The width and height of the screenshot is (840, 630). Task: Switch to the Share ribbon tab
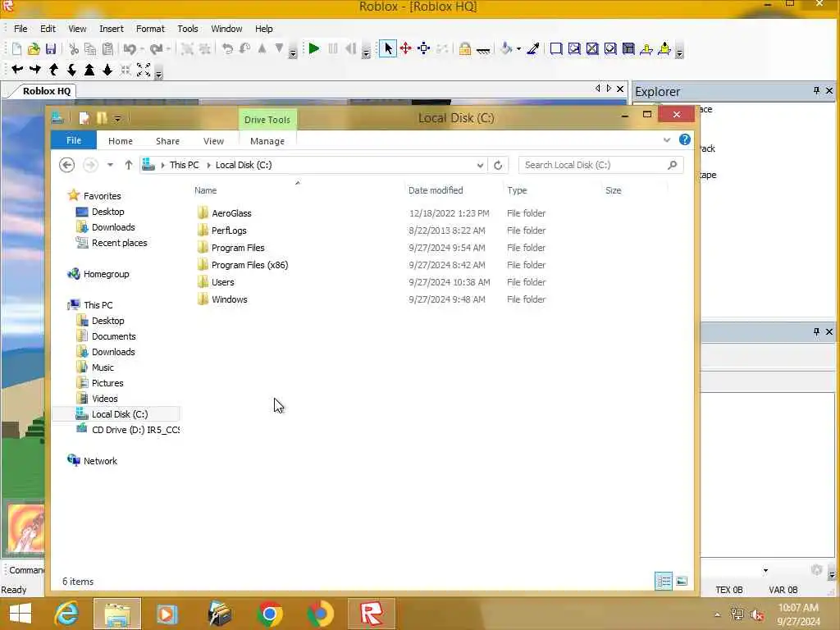tap(167, 141)
